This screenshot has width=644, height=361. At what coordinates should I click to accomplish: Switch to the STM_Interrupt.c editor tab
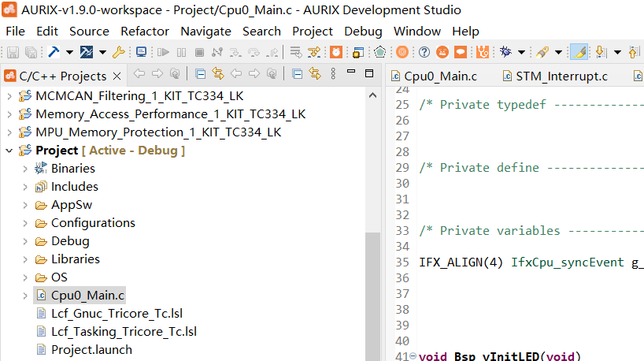[x=556, y=76]
